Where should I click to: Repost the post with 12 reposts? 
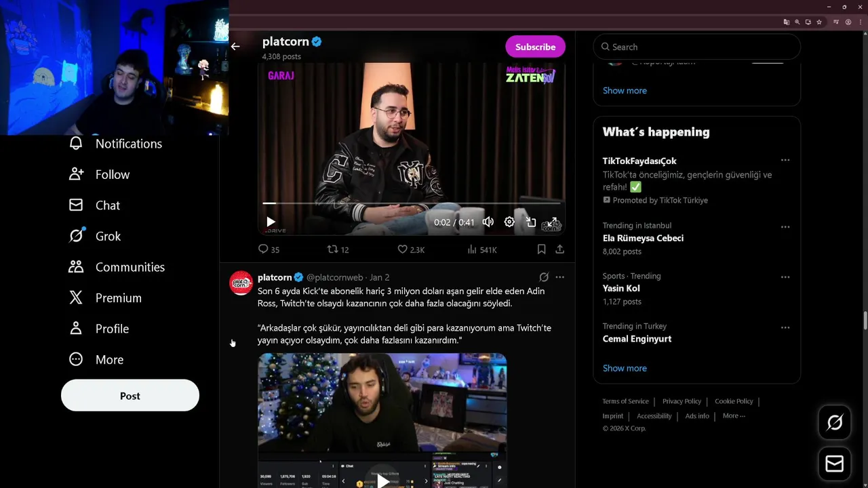(338, 249)
